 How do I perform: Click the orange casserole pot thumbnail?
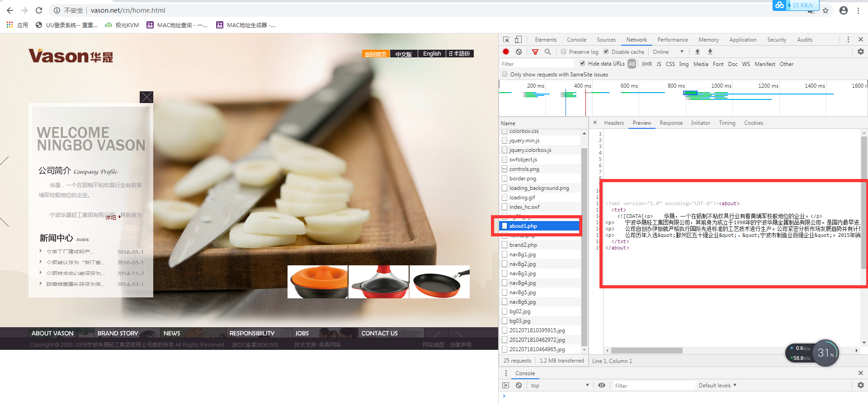(318, 282)
